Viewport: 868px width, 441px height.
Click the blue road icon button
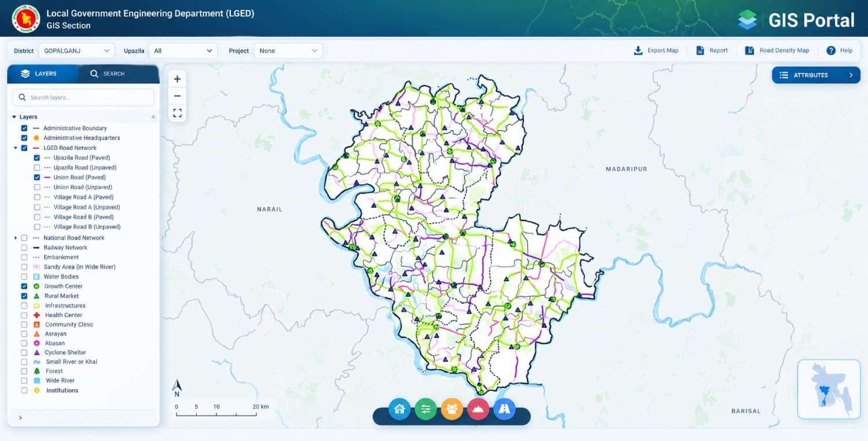(x=505, y=409)
